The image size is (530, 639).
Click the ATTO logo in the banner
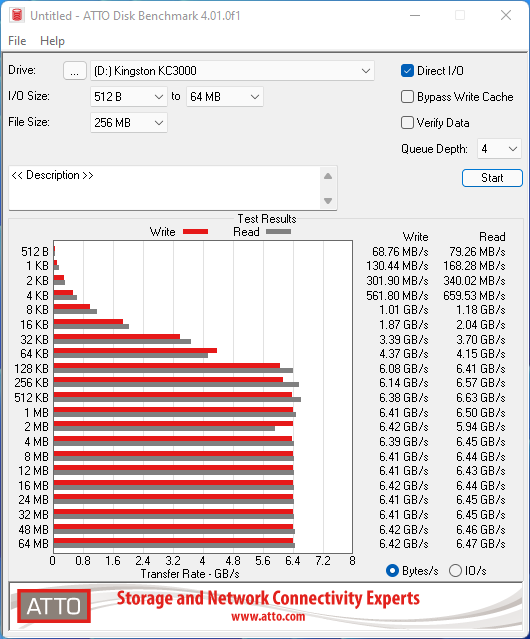(x=54, y=606)
